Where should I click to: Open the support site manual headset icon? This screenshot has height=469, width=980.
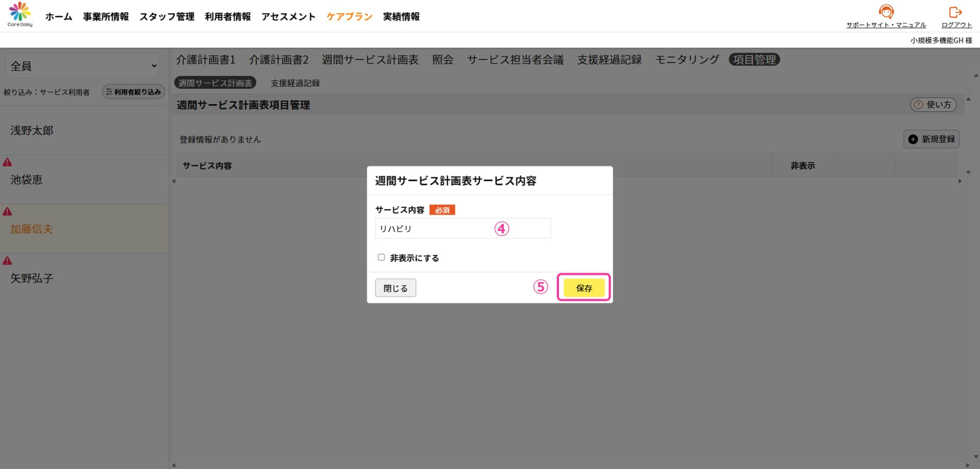coord(886,12)
